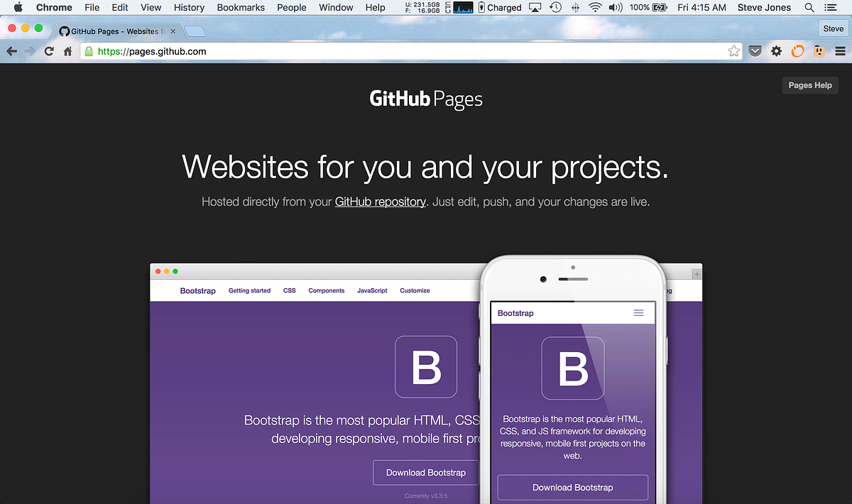Image resolution: width=852 pixels, height=504 pixels.
Task: Open Spotlight search from the menu bar
Action: click(x=809, y=7)
